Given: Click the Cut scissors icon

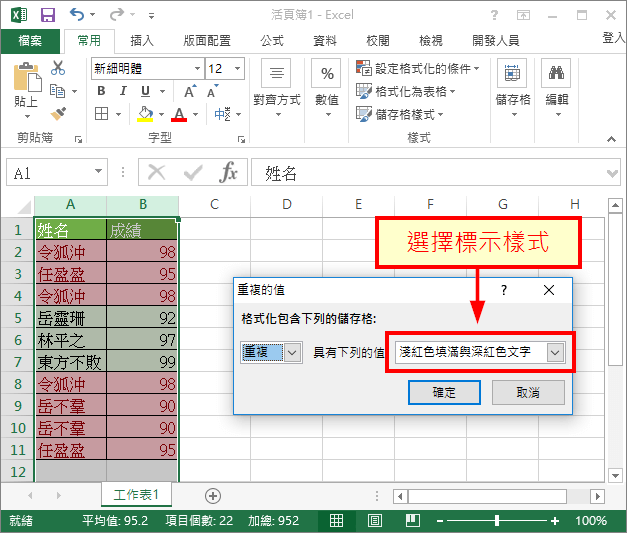Looking at the screenshot, I should (x=58, y=69).
